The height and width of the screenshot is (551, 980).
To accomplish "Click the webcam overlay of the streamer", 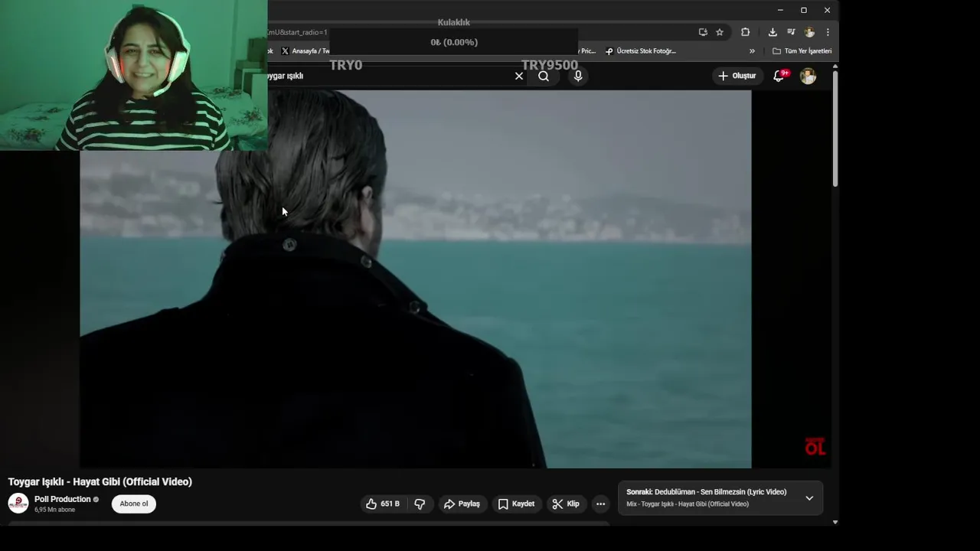I will 134,75.
